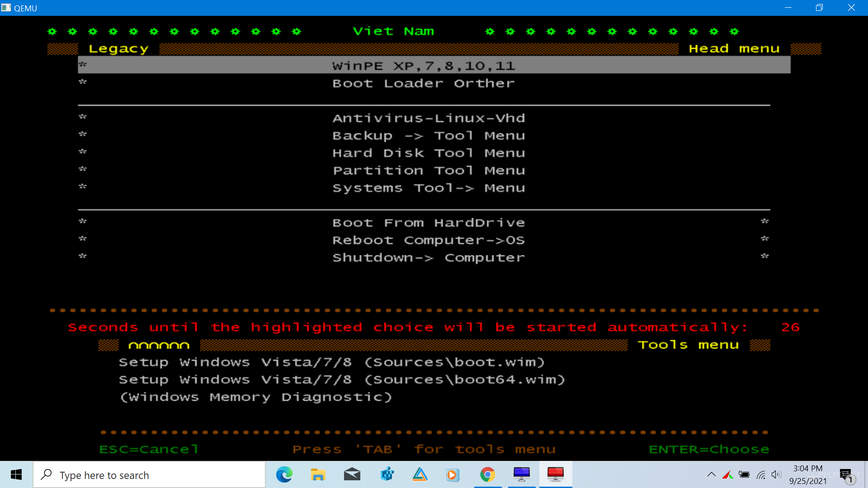This screenshot has height=488, width=868.
Task: Open Windows Media Player from the taskbar
Action: (452, 474)
